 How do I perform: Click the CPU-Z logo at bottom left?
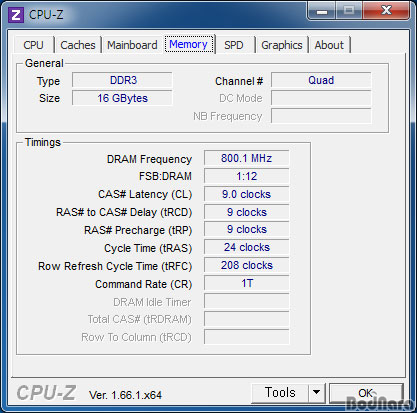[x=46, y=393]
